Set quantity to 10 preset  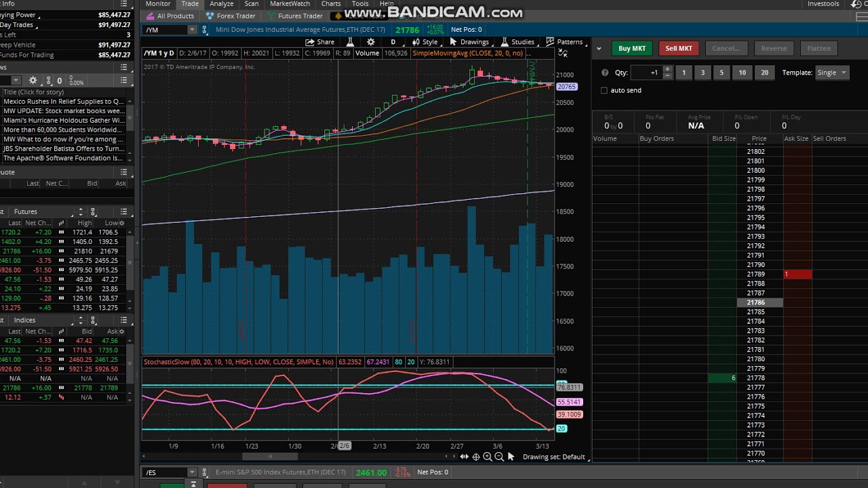[x=742, y=73]
